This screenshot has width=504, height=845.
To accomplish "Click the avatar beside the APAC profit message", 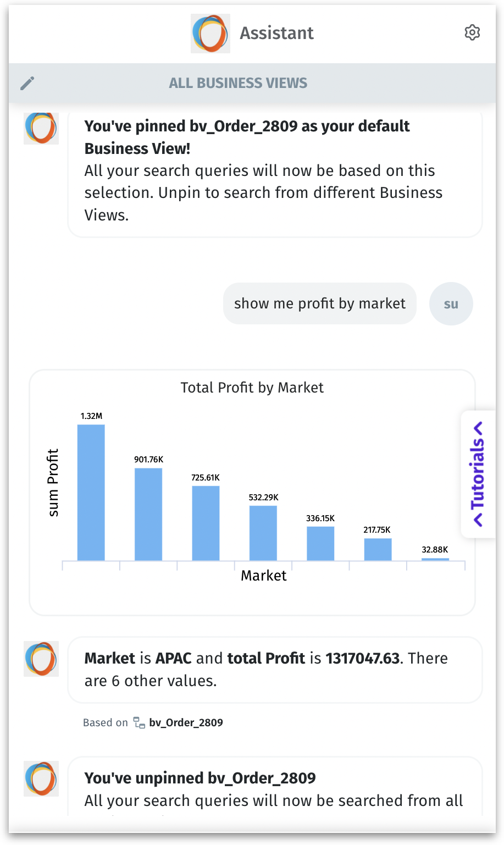I will click(x=41, y=659).
